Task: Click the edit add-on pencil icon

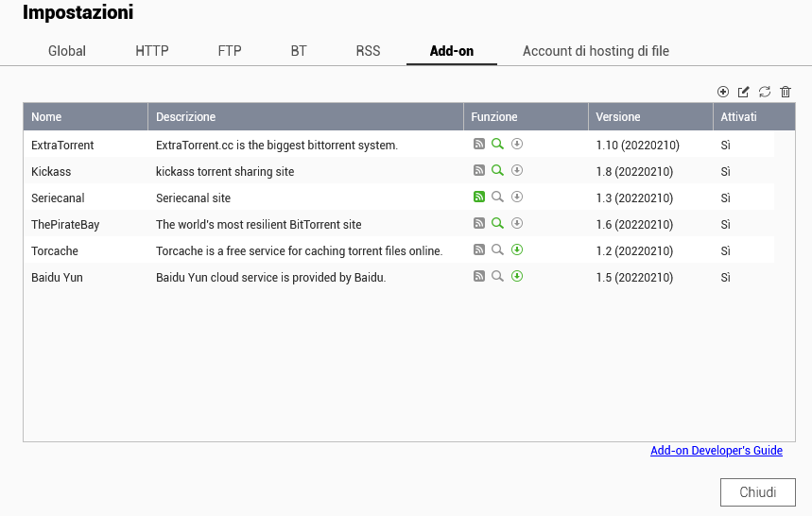Action: pos(744,92)
